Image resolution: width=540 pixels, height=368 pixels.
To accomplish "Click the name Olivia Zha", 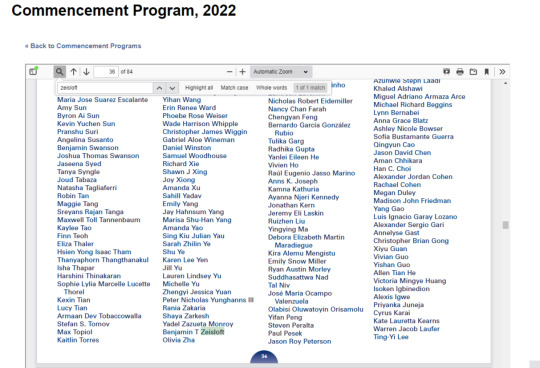I will click(179, 340).
